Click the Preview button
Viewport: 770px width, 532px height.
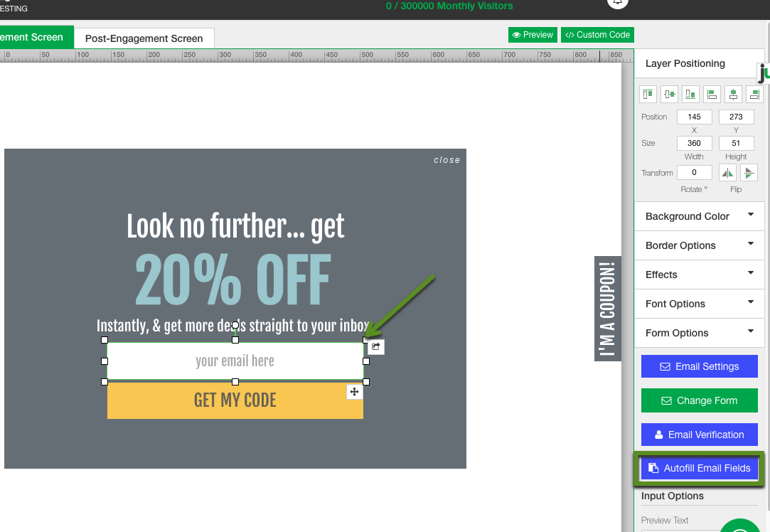(533, 35)
